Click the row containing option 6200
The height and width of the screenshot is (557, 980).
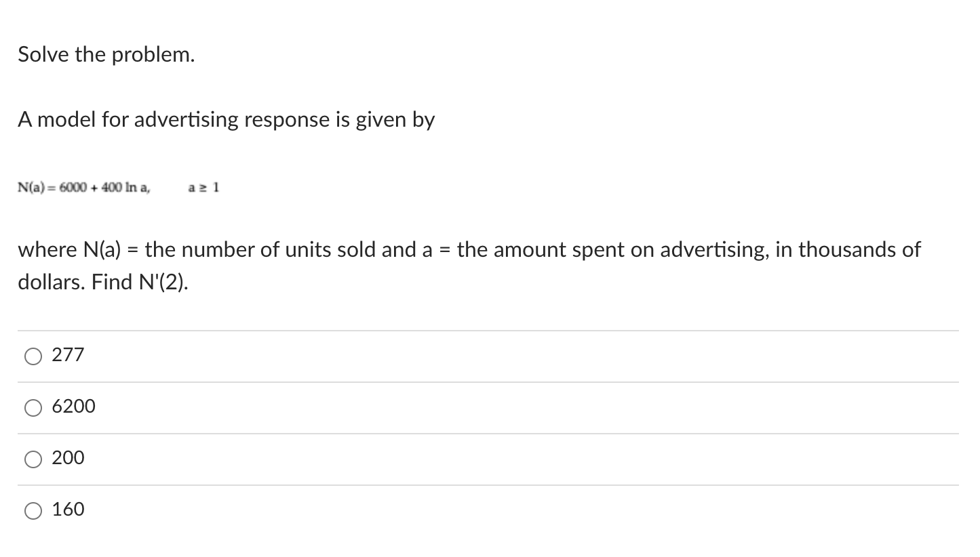coord(339,406)
